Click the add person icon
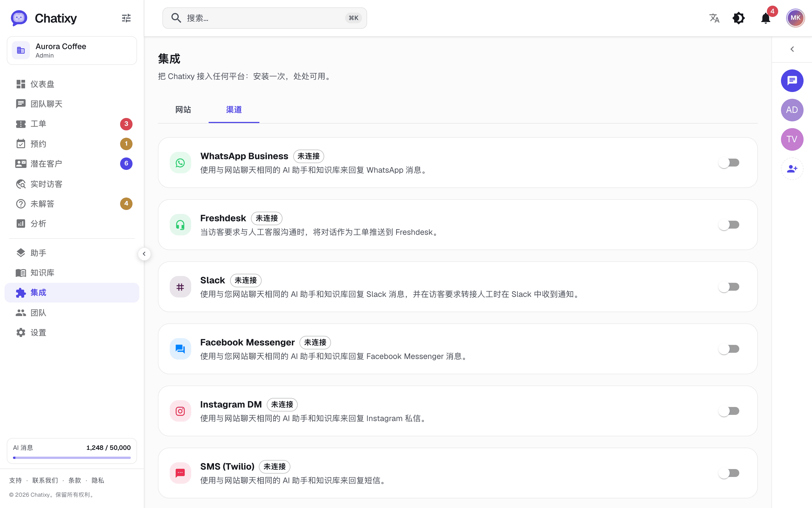The image size is (812, 508). pos(792,169)
